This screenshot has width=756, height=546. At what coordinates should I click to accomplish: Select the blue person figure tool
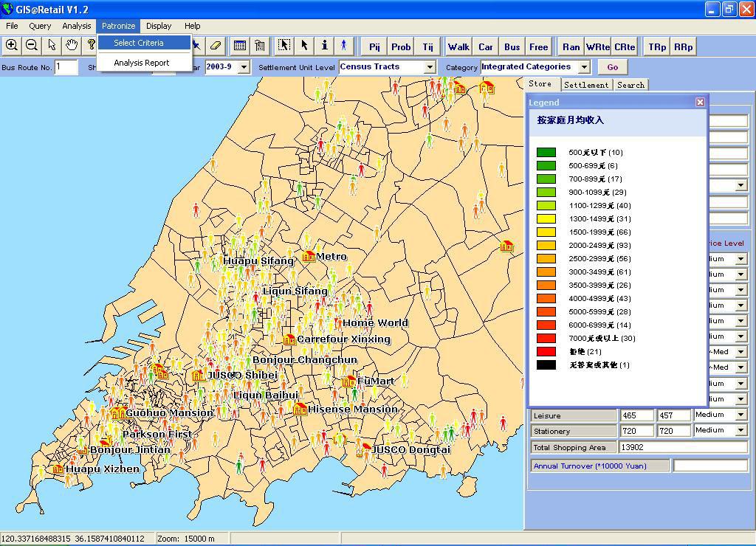point(344,46)
